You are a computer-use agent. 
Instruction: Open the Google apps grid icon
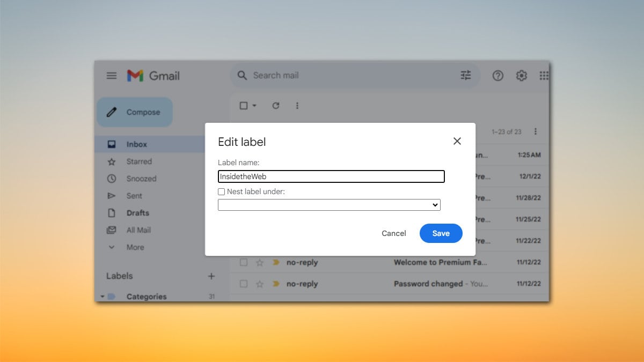(x=544, y=76)
